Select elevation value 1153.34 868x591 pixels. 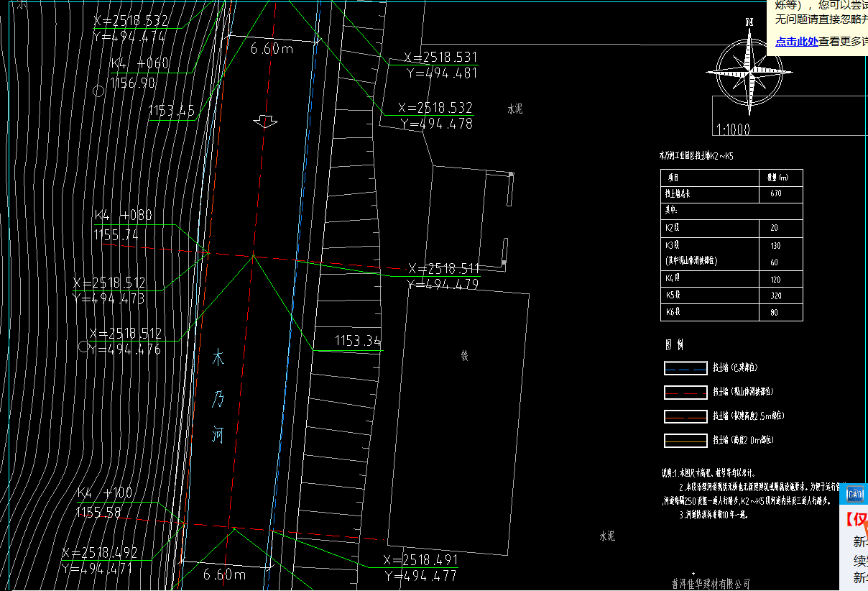pos(358,341)
